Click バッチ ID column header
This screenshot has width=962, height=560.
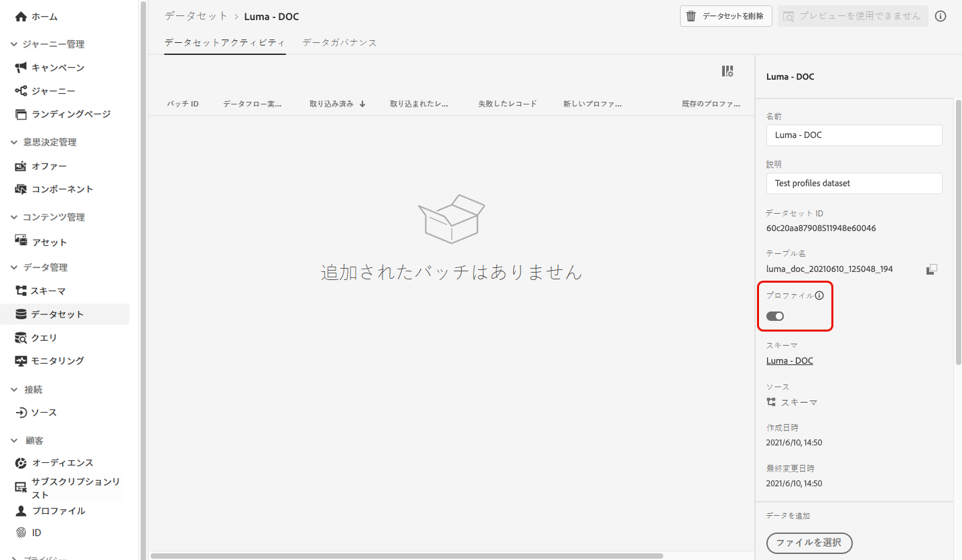[183, 104]
